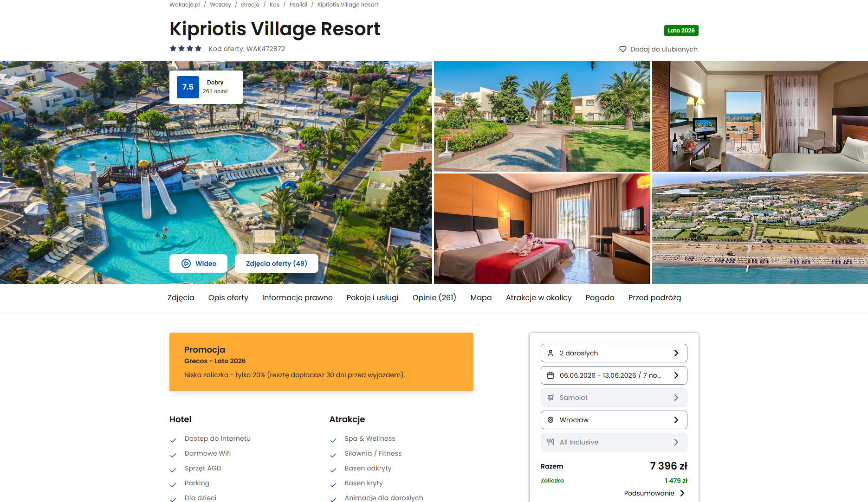Open the Pokoje i usługi tab
868x502 pixels.
(x=373, y=298)
